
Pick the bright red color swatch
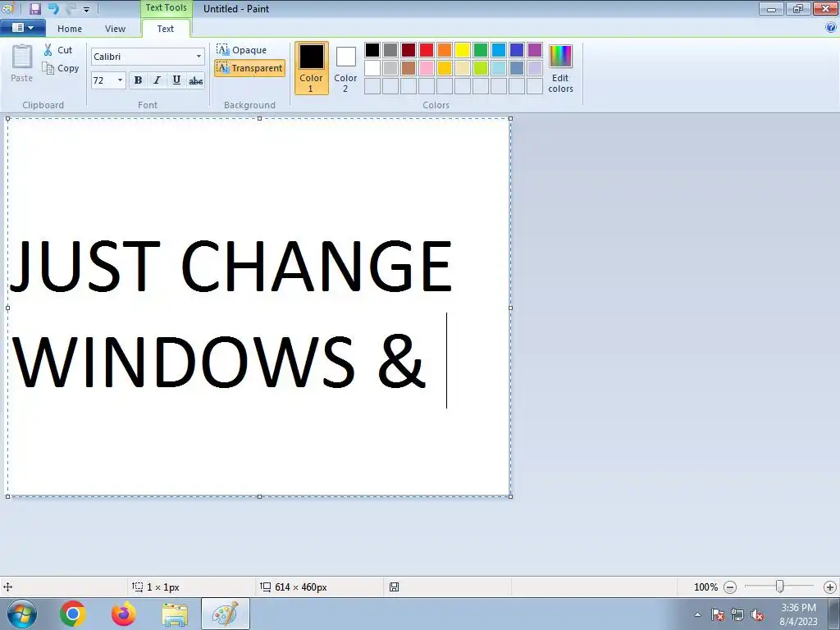tap(427, 50)
